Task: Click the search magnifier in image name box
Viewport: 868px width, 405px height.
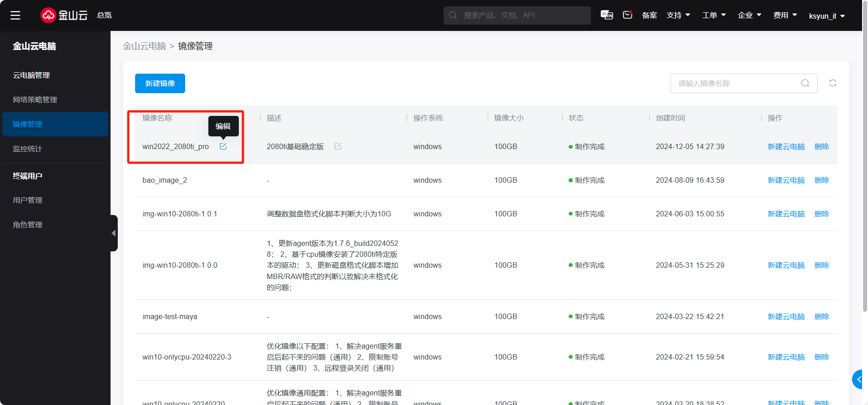Action: point(805,83)
